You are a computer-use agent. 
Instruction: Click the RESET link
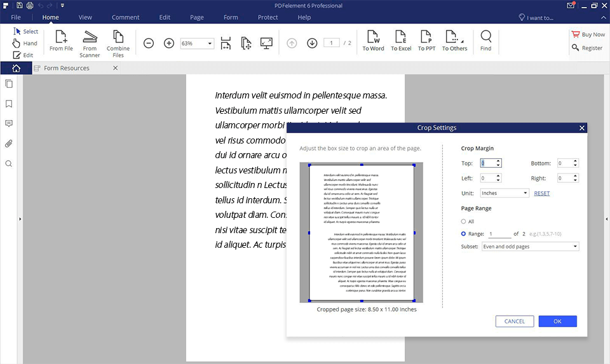click(x=541, y=193)
